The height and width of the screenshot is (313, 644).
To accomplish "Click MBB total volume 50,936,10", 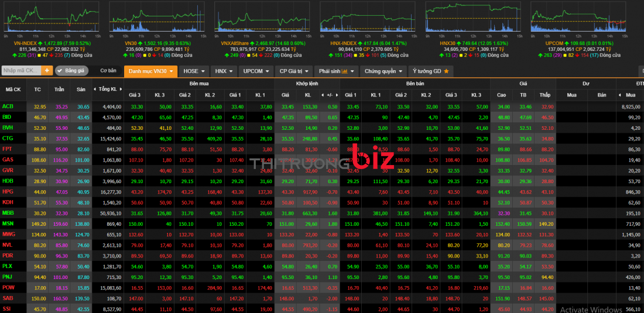I will (x=110, y=213).
